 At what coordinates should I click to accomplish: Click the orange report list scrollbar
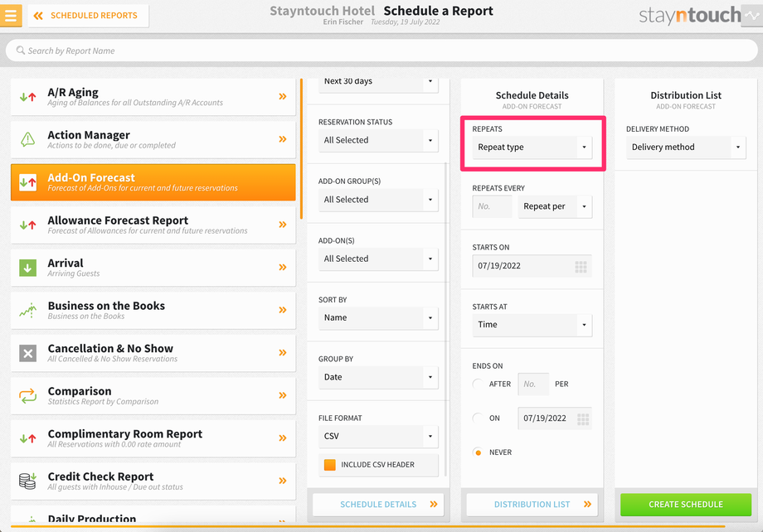coord(302,149)
